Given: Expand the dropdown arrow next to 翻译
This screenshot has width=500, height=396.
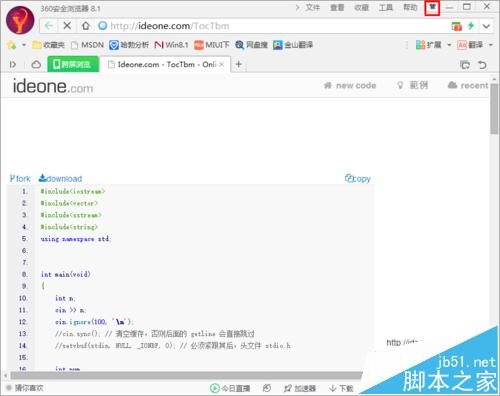Looking at the screenshot, I should click(491, 45).
